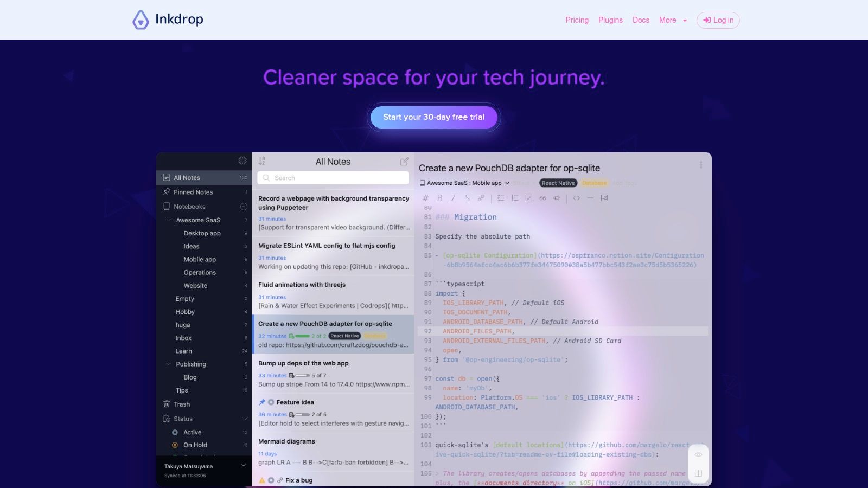Screen dimensions: 868x488
Task: Apply strikethrough in the editor toolbar
Action: point(467,198)
